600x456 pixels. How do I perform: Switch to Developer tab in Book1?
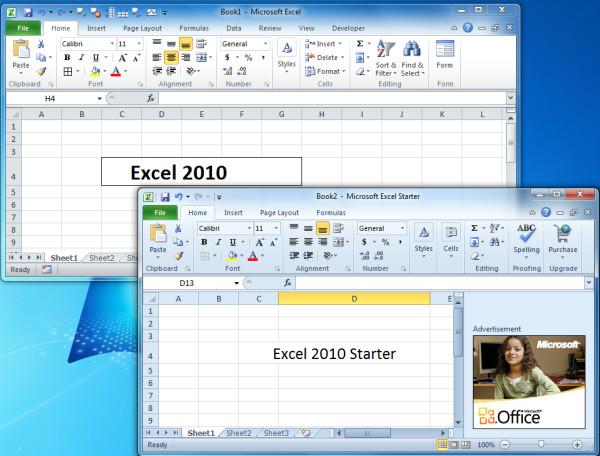click(x=348, y=28)
